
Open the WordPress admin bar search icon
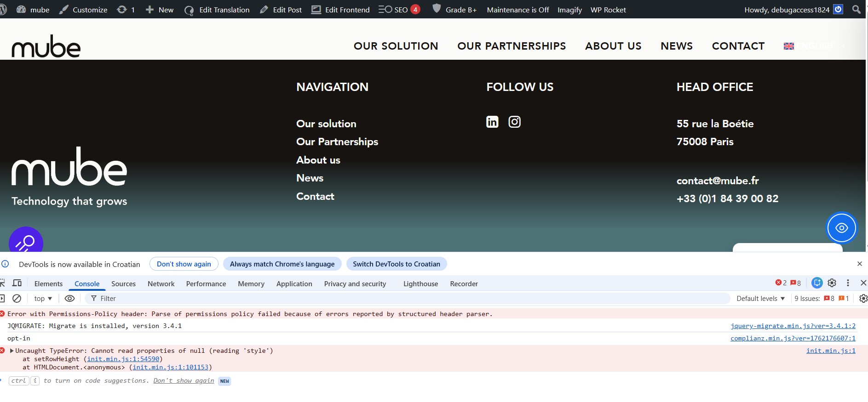point(856,10)
